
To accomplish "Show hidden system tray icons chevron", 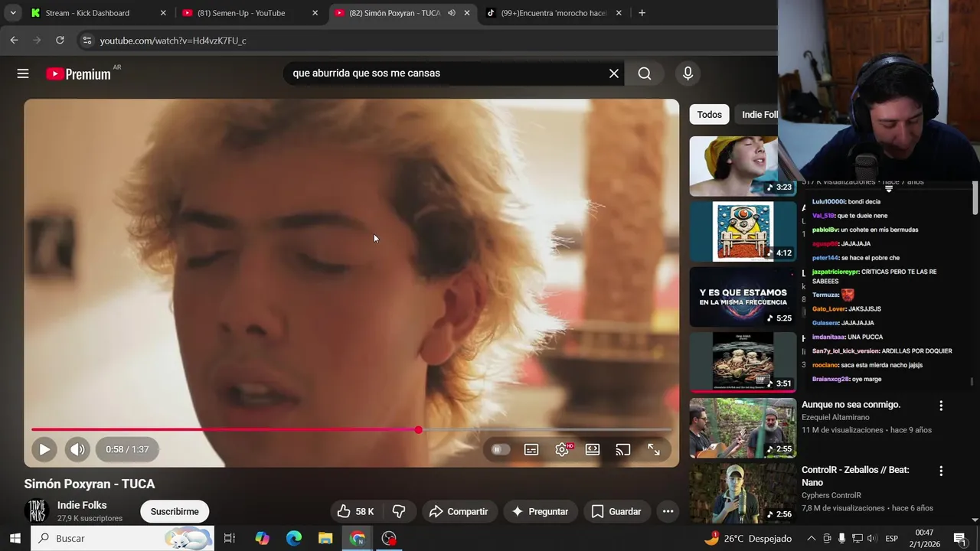I will click(x=811, y=538).
